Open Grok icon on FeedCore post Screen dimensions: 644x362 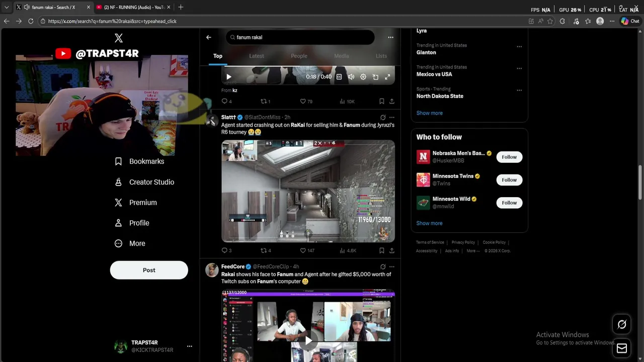click(383, 266)
